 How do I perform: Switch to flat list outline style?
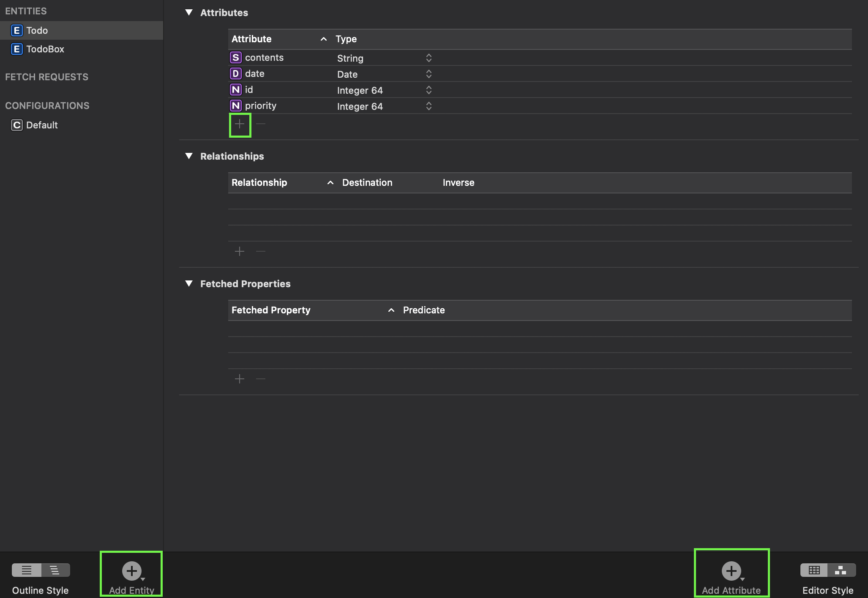27,570
